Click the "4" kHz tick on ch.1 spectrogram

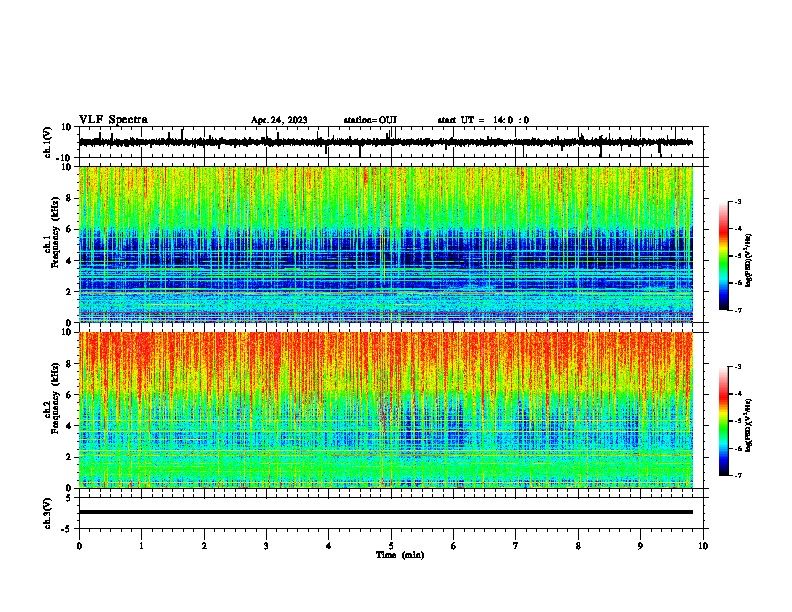[70, 261]
